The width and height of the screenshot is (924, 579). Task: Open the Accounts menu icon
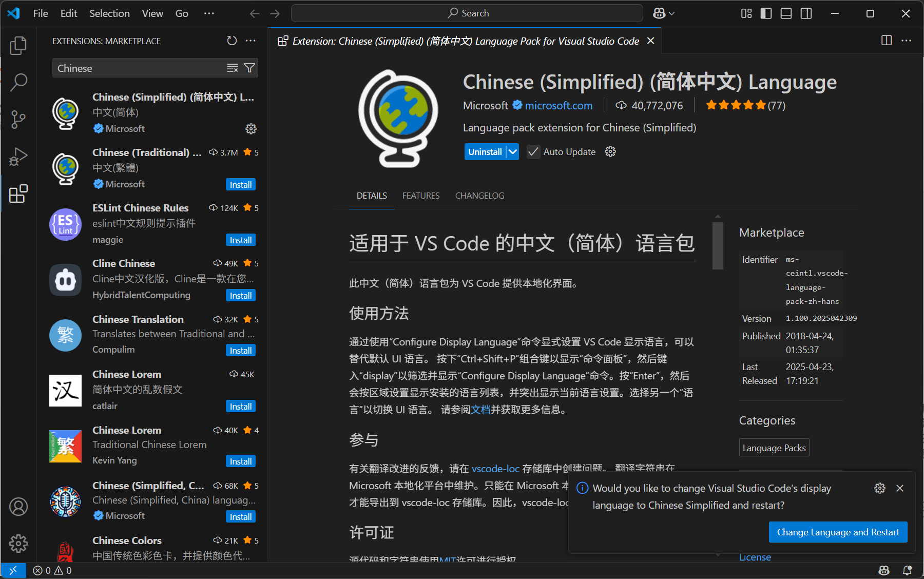click(18, 507)
